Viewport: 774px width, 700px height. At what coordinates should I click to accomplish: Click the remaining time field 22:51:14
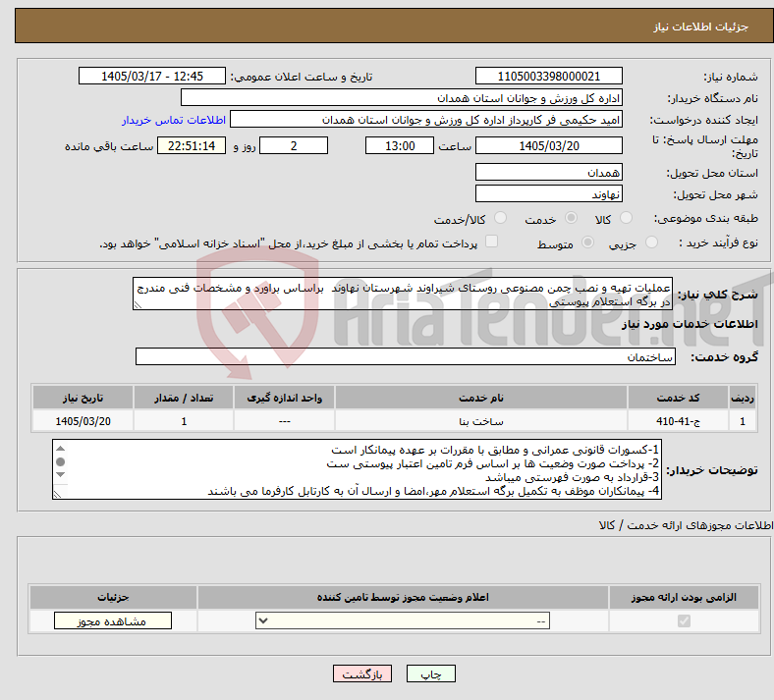tap(192, 145)
